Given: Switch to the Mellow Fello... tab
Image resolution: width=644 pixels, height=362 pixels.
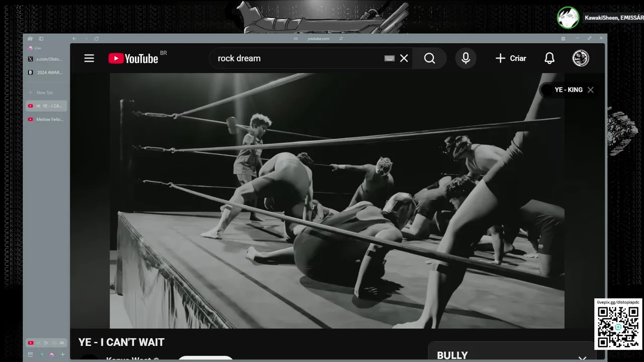Looking at the screenshot, I should [x=46, y=120].
